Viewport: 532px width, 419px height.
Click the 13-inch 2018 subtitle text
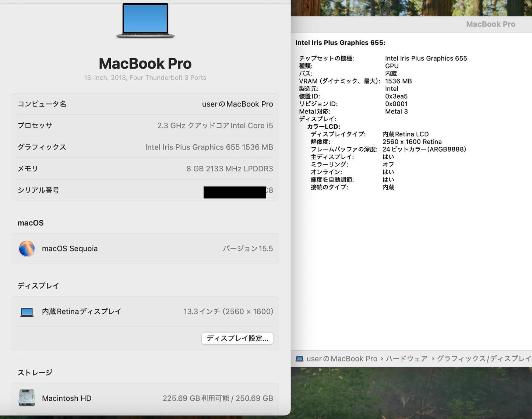coord(145,77)
